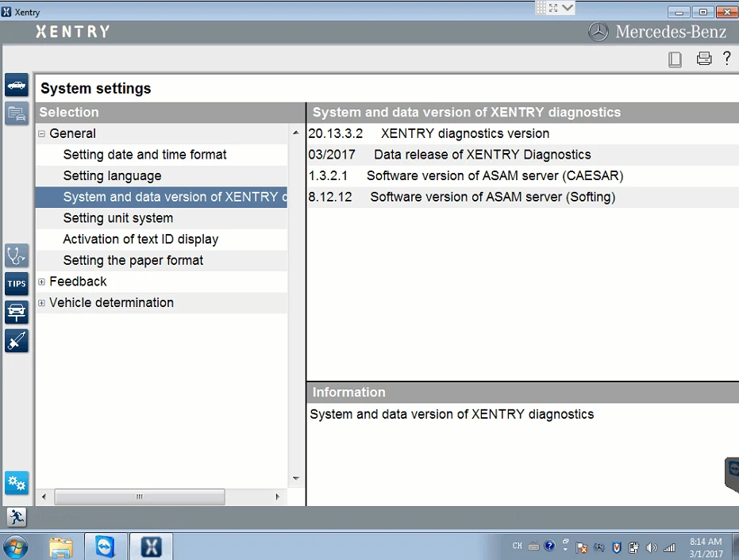Screen dimensions: 739x560
Task: Click the Xentry taskbar button
Action: 152,547
